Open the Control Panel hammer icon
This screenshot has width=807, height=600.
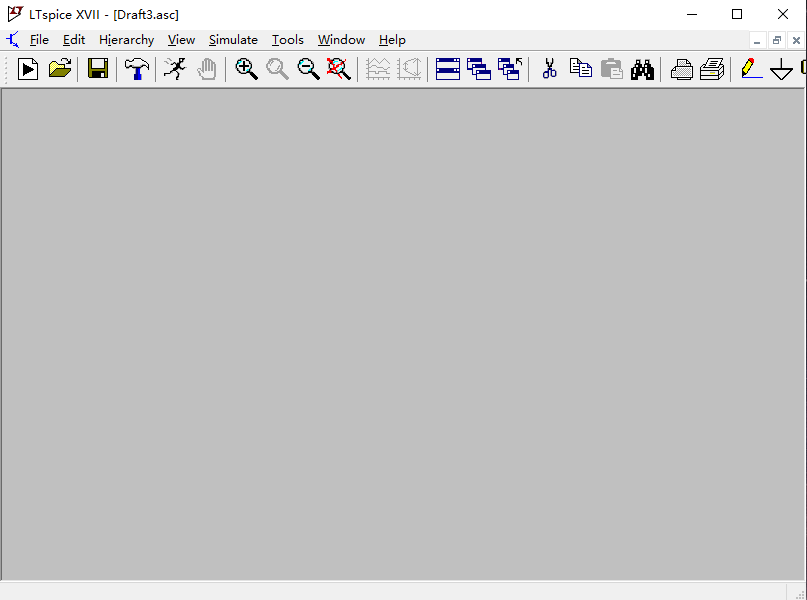[x=136, y=69]
